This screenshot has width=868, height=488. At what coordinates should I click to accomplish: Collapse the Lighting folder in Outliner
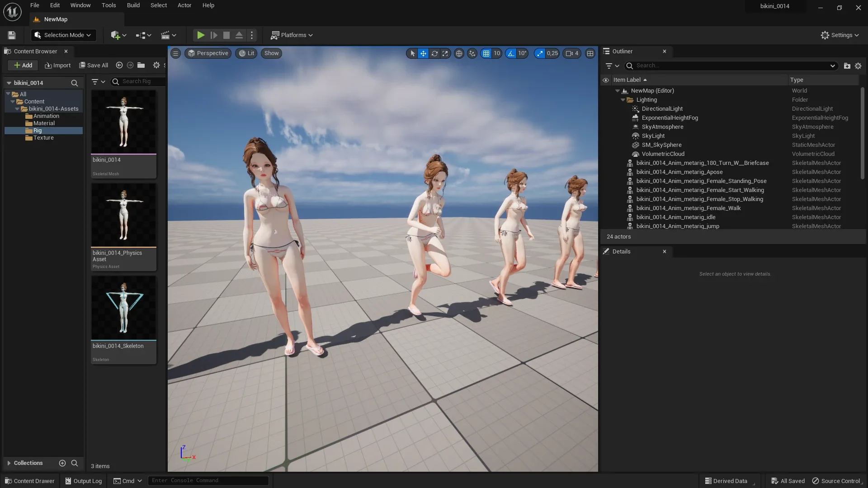click(623, 100)
